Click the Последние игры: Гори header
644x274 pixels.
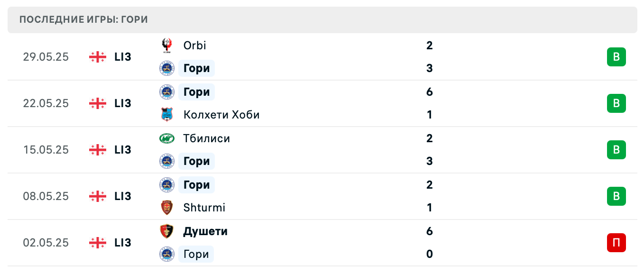[x=83, y=19]
